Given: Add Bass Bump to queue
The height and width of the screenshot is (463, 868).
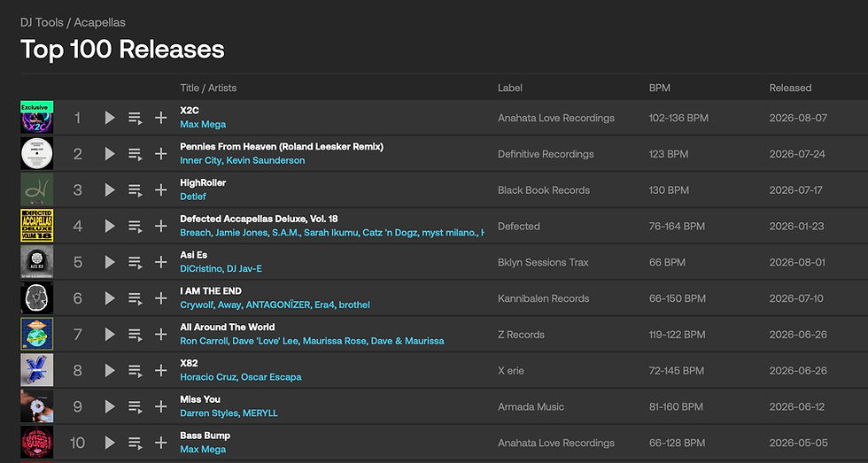Looking at the screenshot, I should (135, 443).
